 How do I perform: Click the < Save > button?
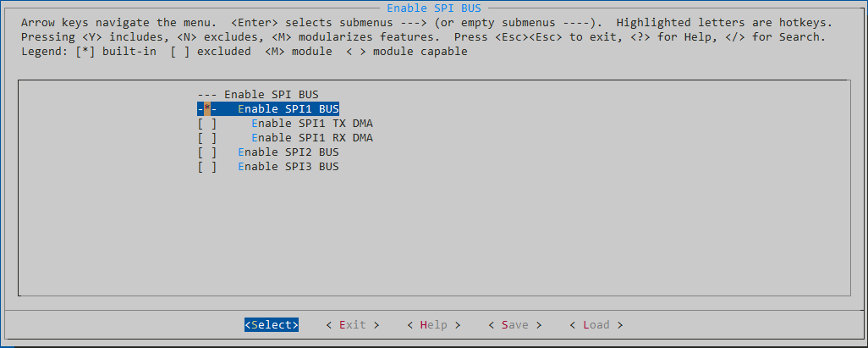515,325
